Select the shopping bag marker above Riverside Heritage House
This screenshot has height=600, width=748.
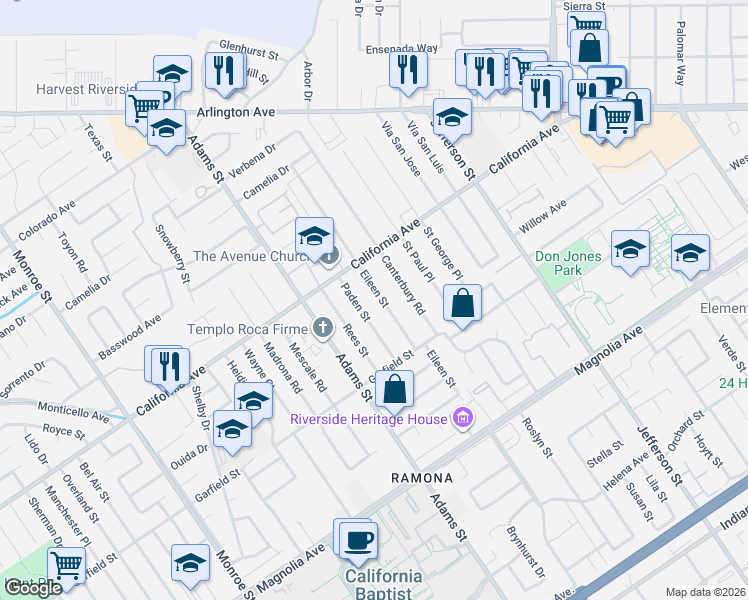pos(395,389)
